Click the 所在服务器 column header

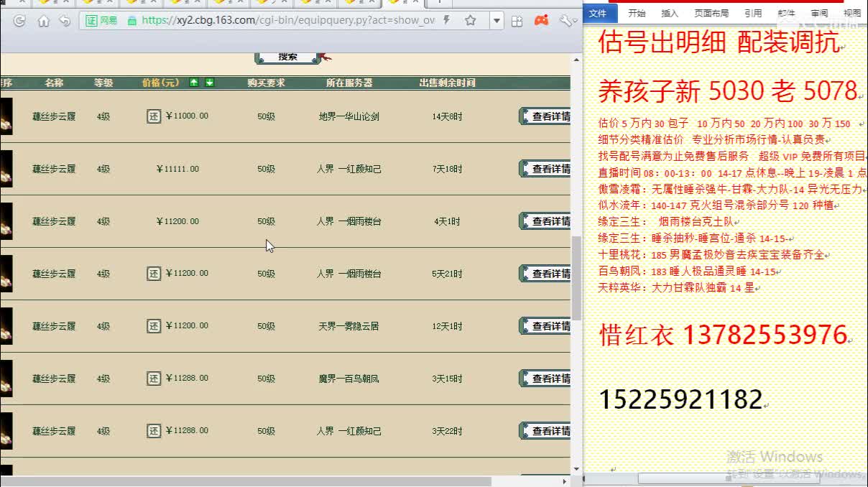(x=349, y=83)
